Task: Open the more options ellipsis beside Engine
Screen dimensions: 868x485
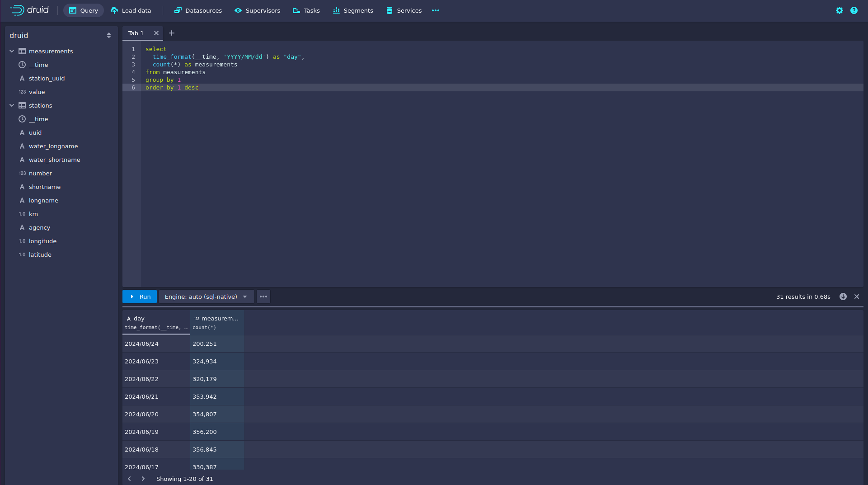Action: coord(263,297)
